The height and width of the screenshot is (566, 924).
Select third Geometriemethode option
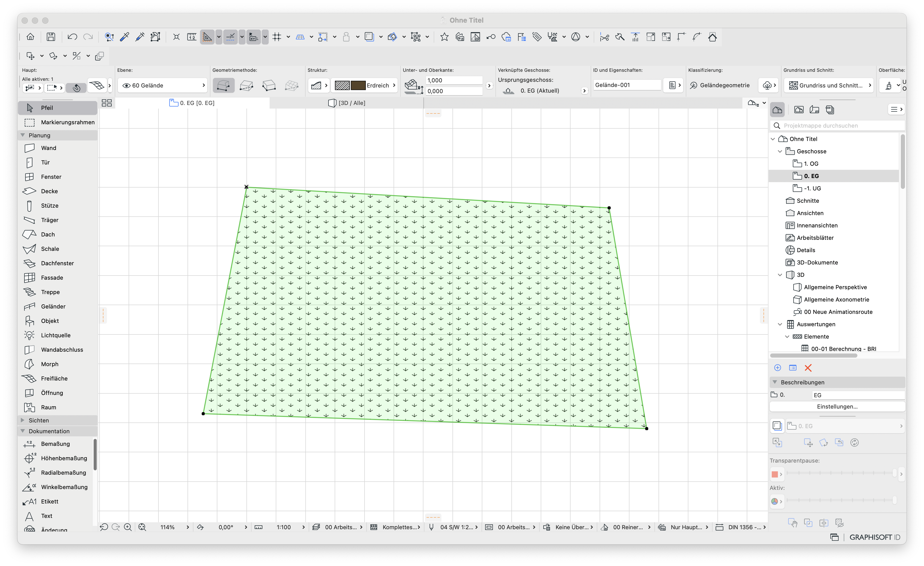click(x=269, y=85)
